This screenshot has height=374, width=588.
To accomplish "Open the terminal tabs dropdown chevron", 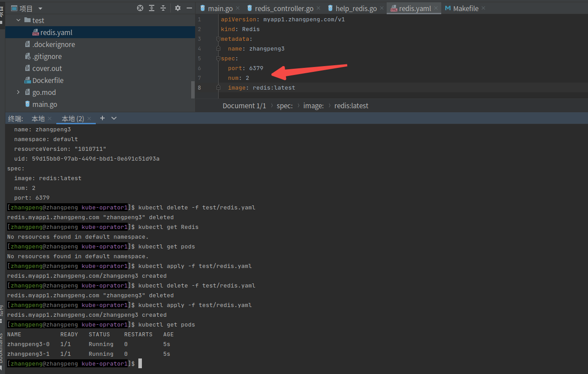I will click(x=114, y=118).
